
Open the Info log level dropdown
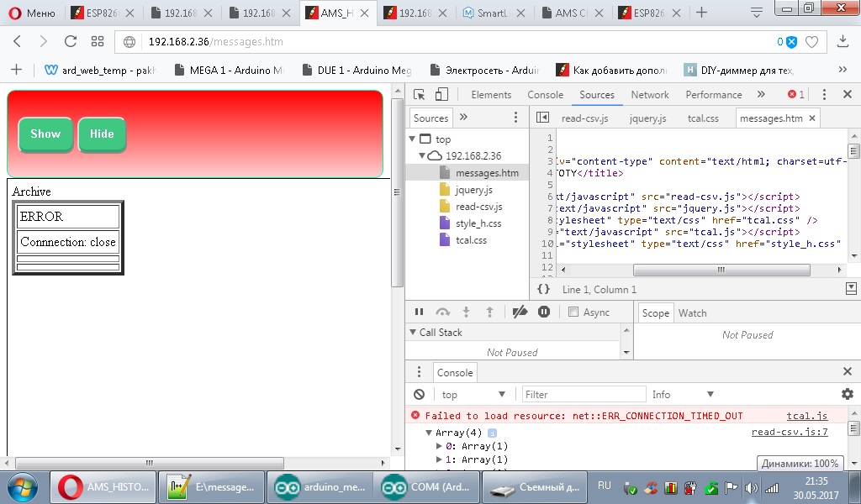682,394
